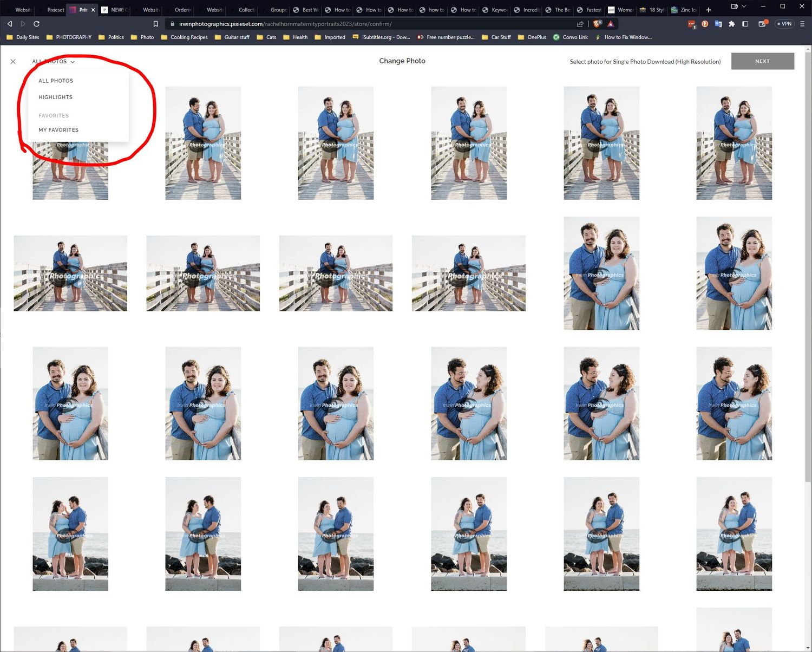
Task: Close the Change Photo view with the X
Action: tap(13, 62)
